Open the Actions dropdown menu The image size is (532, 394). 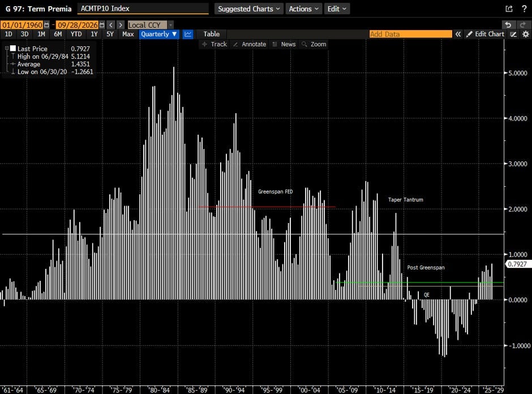click(x=304, y=9)
